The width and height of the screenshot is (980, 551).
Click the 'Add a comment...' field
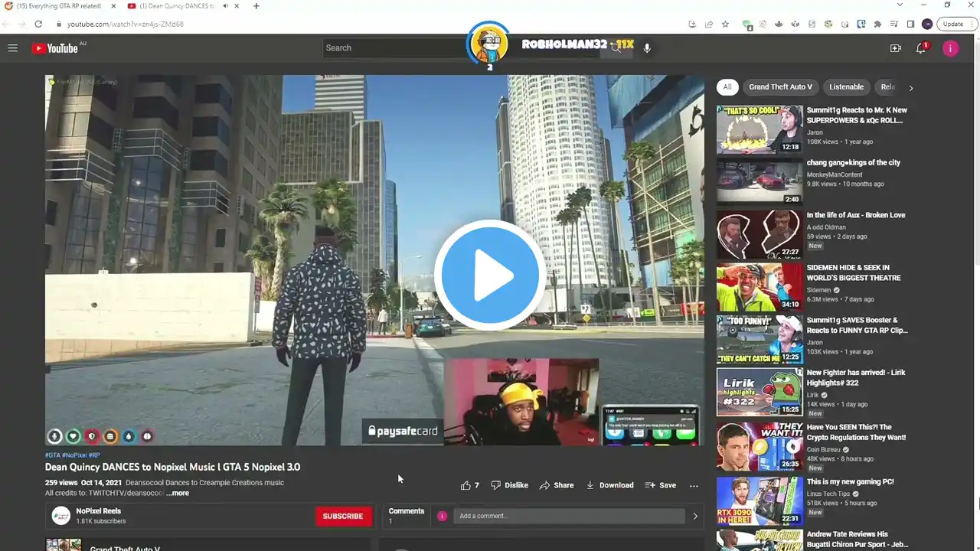[x=569, y=516]
